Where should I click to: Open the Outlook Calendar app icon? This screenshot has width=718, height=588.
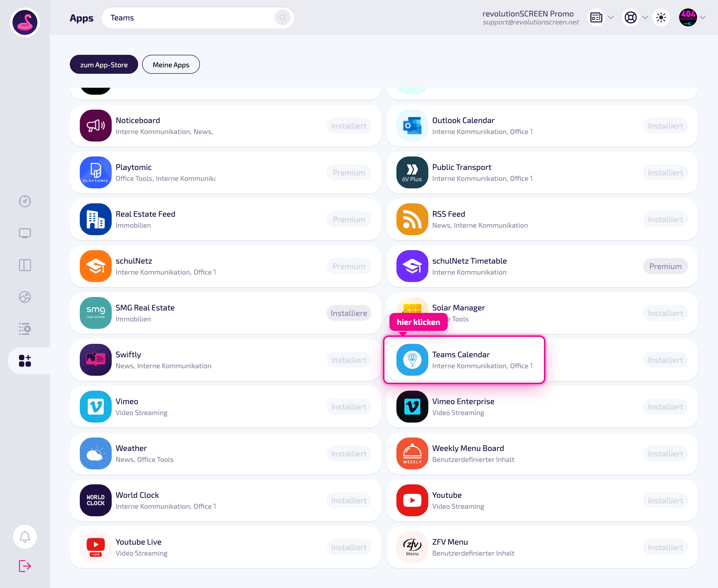pyautogui.click(x=412, y=125)
